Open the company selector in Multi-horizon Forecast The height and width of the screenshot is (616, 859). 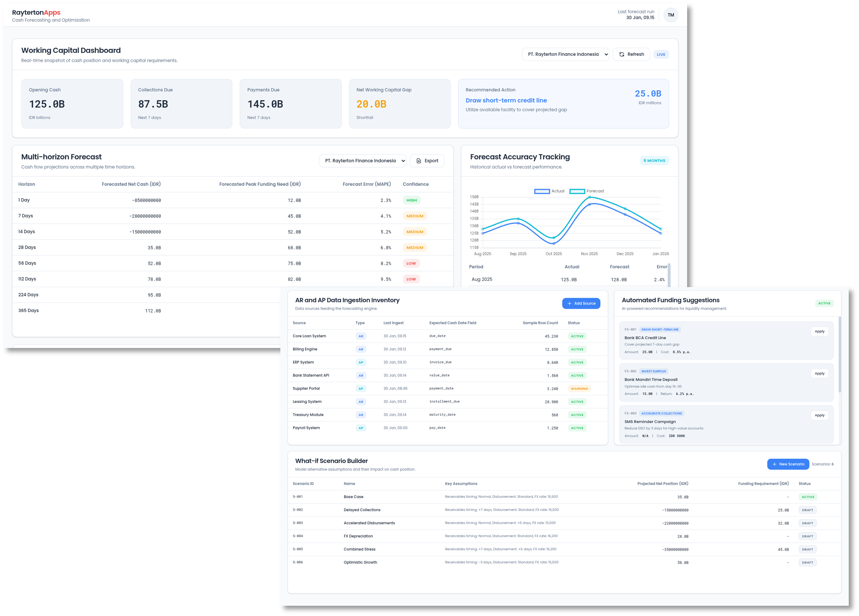362,161
